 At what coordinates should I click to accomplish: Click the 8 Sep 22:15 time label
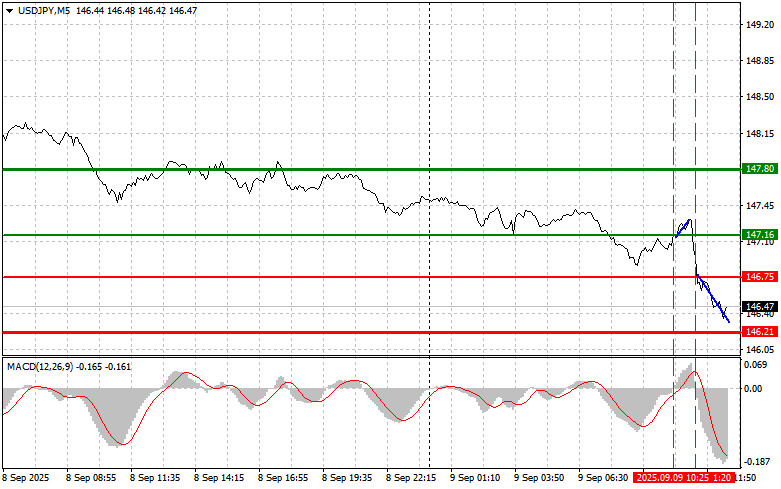[x=410, y=479]
